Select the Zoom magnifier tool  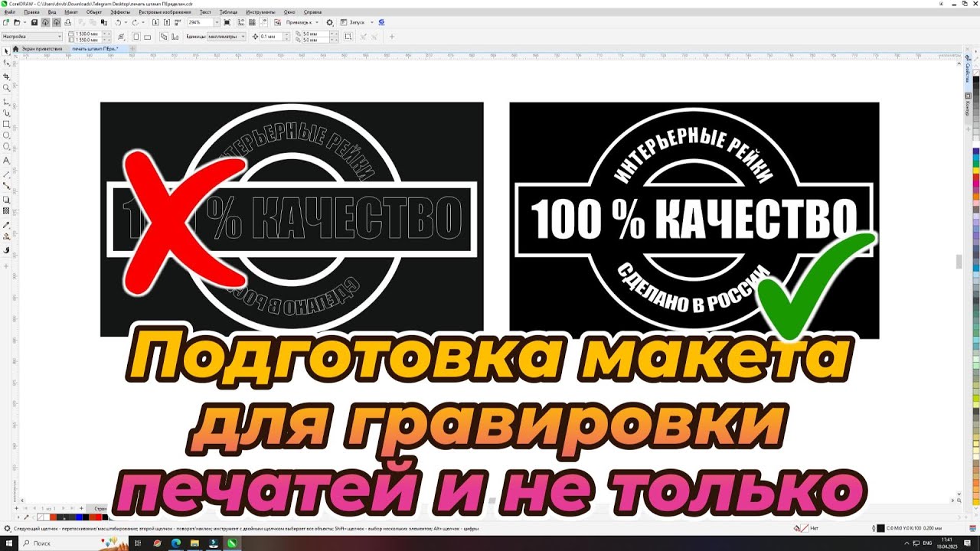click(x=6, y=87)
